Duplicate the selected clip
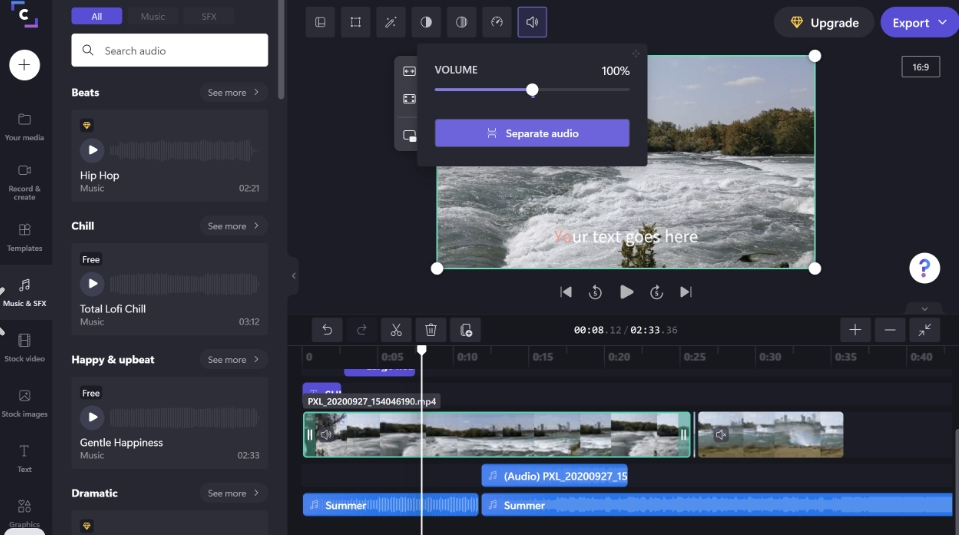Image resolution: width=959 pixels, height=535 pixels. [x=465, y=330]
